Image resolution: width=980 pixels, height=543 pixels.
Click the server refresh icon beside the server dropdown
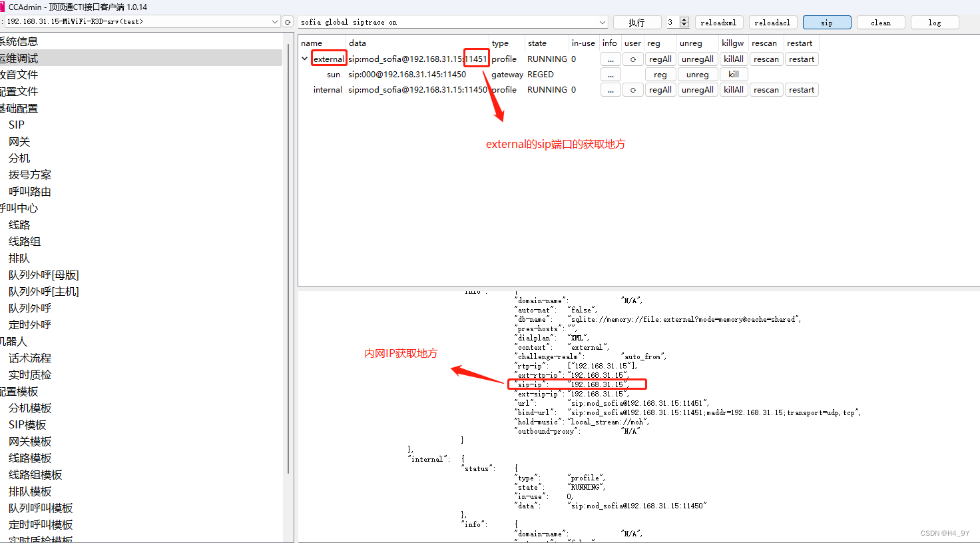point(288,22)
